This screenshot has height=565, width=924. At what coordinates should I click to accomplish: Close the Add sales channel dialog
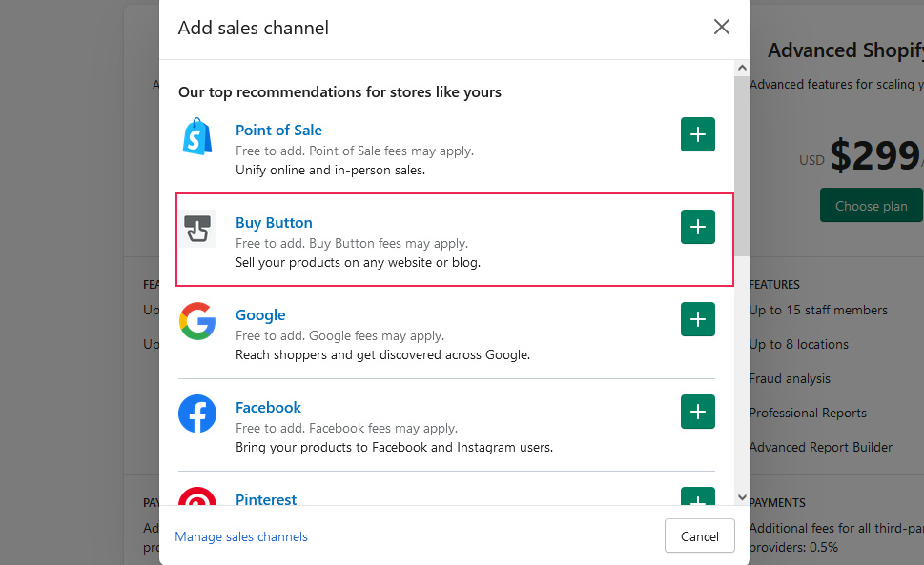tap(721, 27)
